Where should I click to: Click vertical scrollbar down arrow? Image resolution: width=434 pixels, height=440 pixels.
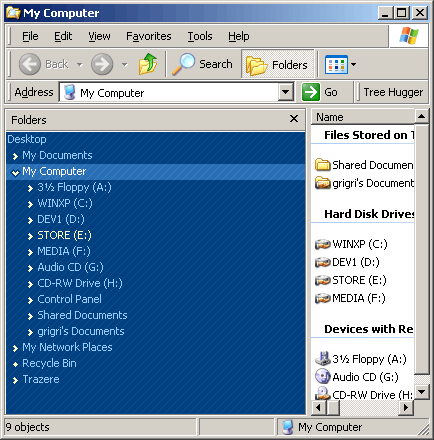(x=422, y=392)
